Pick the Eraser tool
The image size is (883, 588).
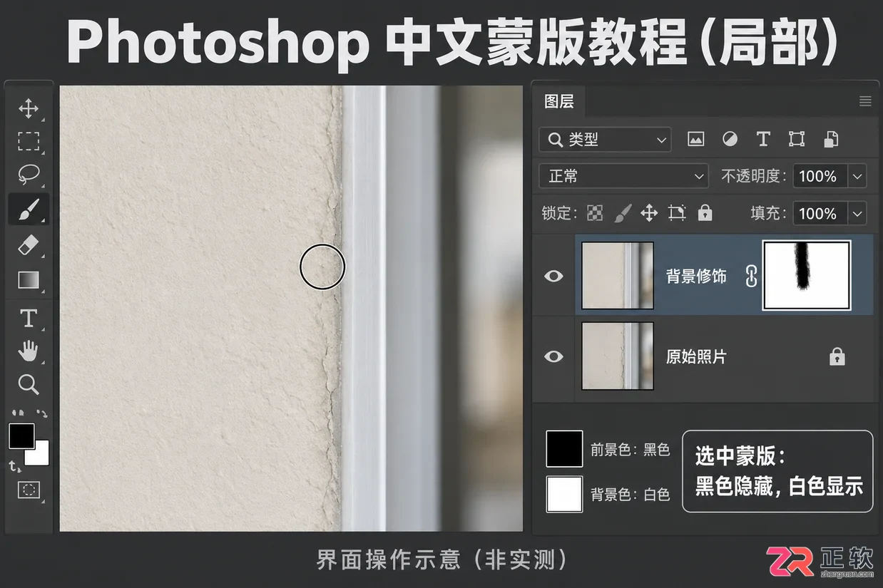tap(29, 246)
